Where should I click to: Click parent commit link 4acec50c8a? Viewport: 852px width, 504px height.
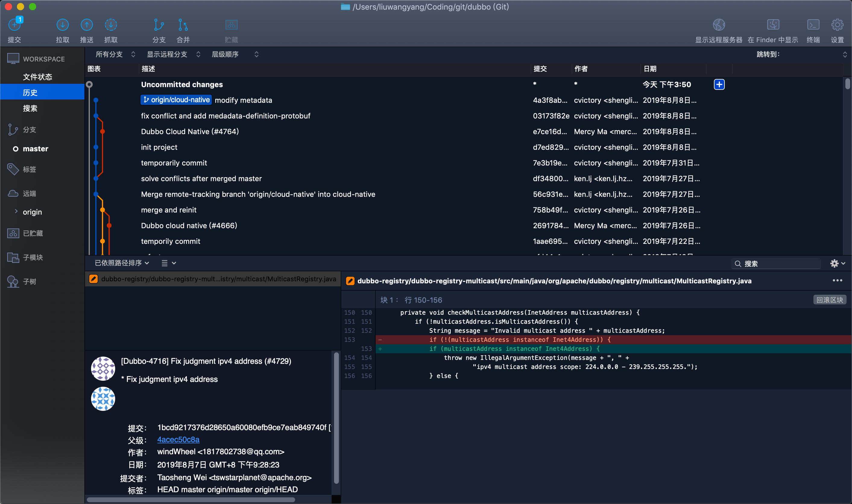click(x=178, y=439)
